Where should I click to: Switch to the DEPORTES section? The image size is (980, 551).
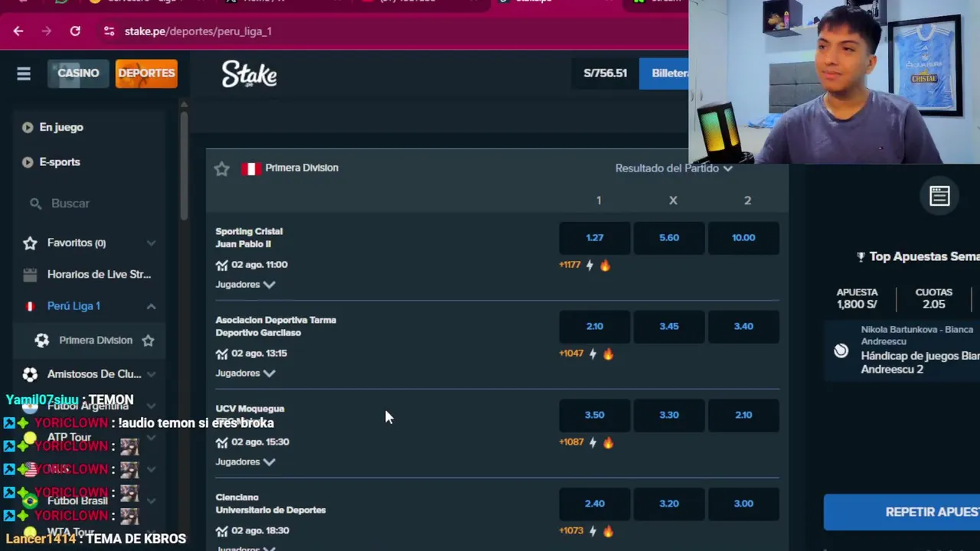[x=146, y=73]
